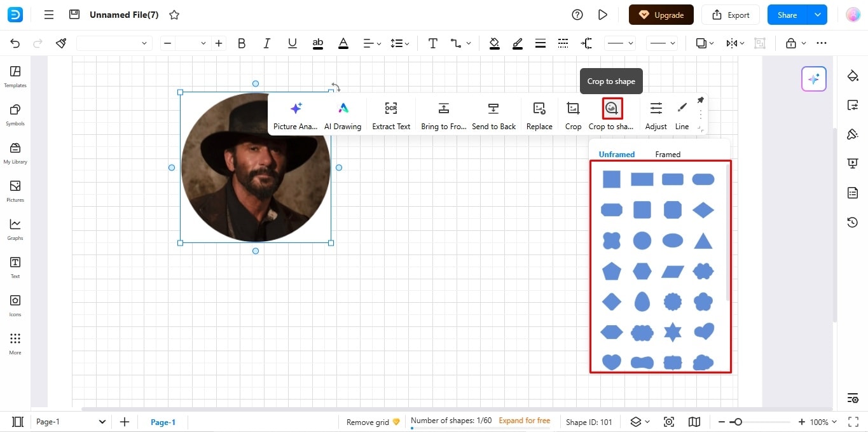The width and height of the screenshot is (868, 432).
Task: Send the picture to back
Action: pyautogui.click(x=493, y=115)
